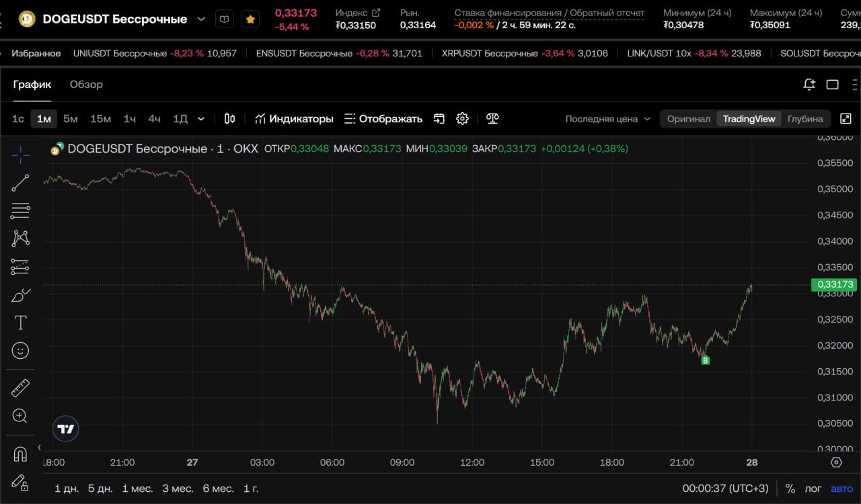Open chart settings gear in toolbar
This screenshot has height=504, width=861.
[462, 119]
